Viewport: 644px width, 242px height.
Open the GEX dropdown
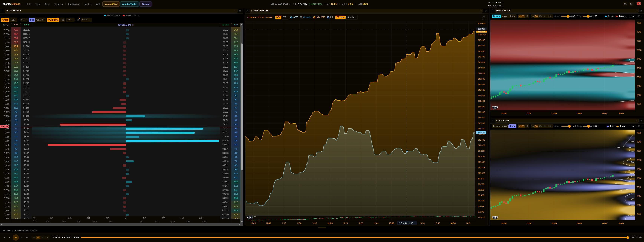coord(24,20)
